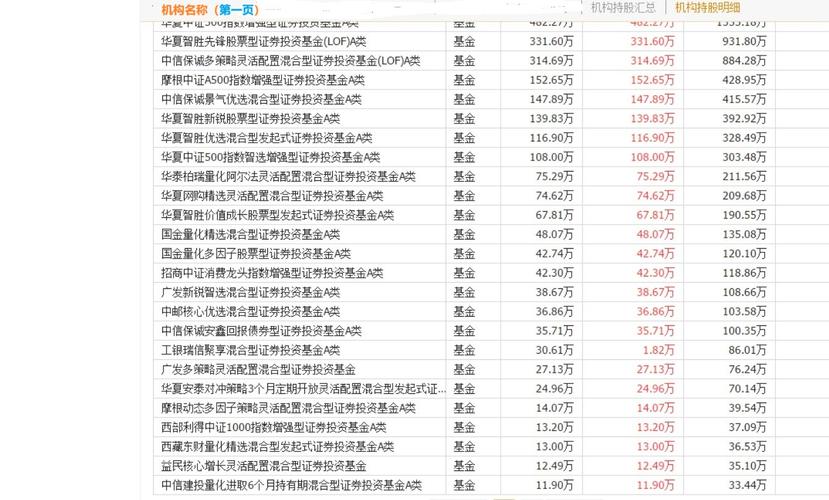Click red change value 314.69万

tap(652, 61)
